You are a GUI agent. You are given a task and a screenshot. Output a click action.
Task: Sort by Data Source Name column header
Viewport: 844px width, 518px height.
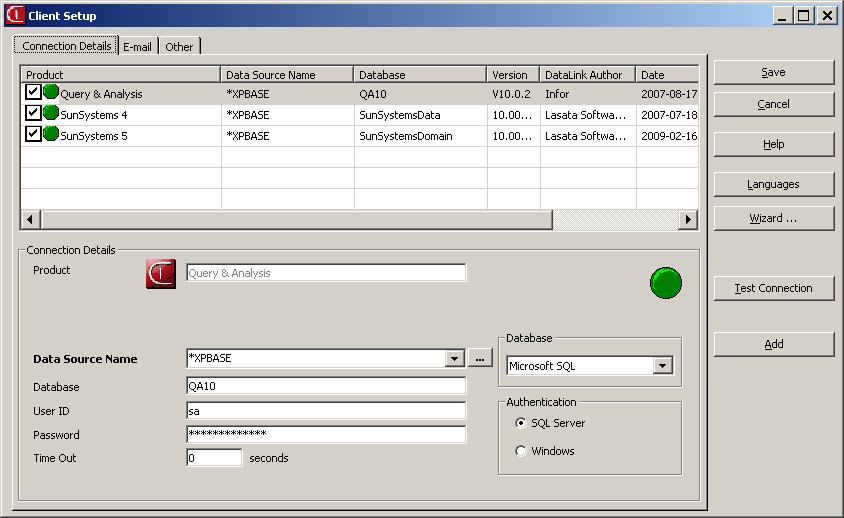[287, 74]
